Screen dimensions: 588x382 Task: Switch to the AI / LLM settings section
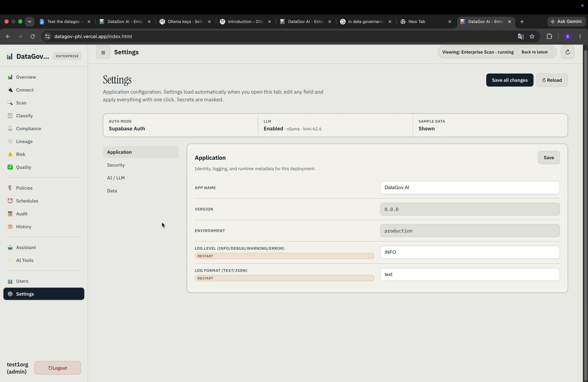click(141, 178)
